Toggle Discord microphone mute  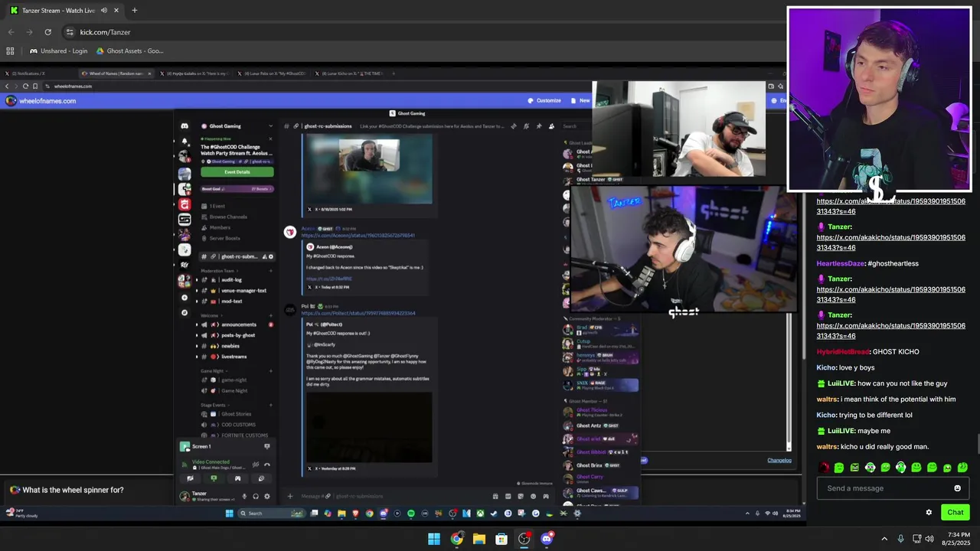tap(244, 497)
